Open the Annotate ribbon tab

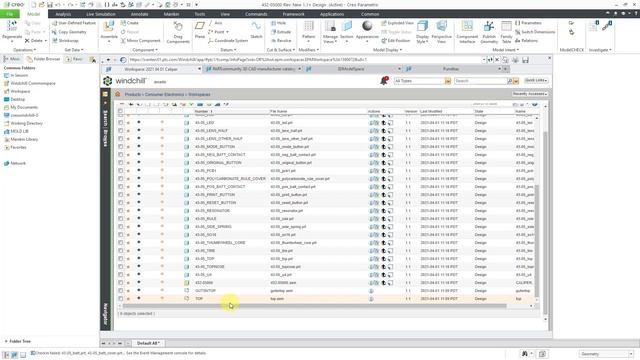tap(139, 14)
